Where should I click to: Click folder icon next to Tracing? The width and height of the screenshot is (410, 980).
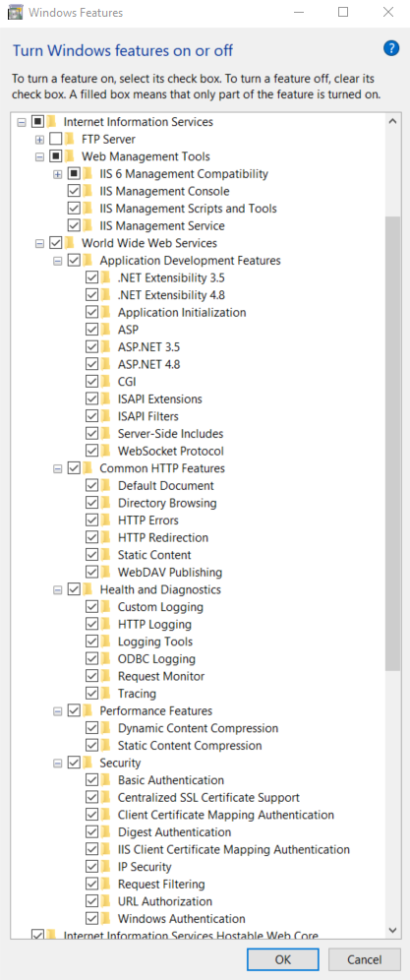[x=105, y=693]
